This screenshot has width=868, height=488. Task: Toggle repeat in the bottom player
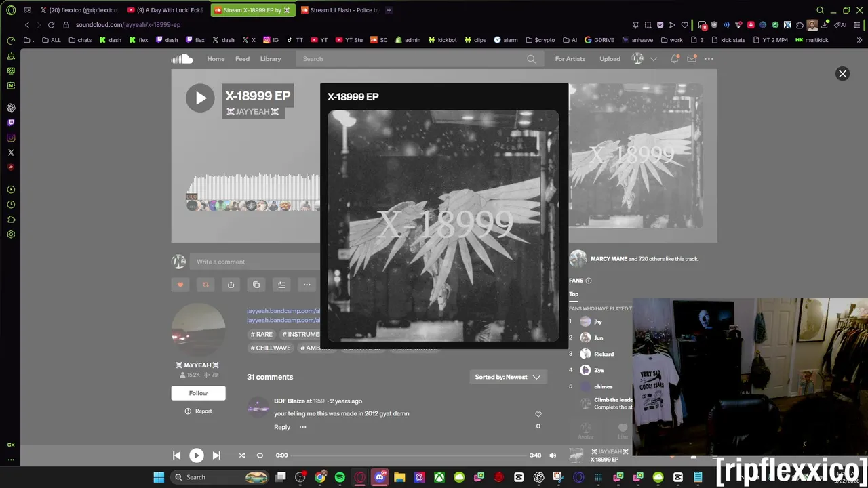coord(260,455)
